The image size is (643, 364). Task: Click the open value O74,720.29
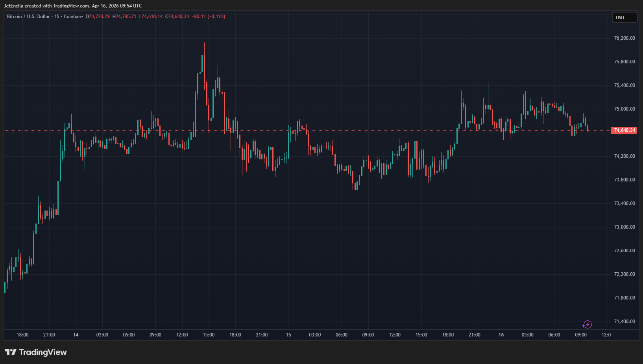[x=98, y=17]
